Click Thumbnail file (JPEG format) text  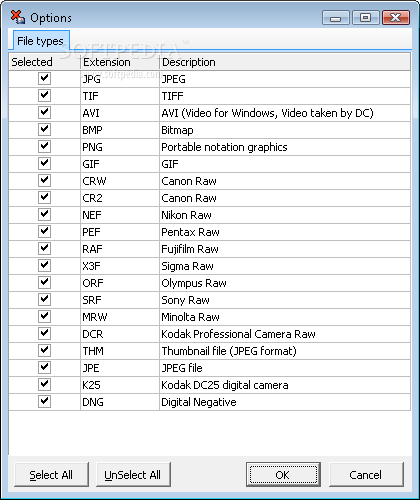tap(229, 351)
